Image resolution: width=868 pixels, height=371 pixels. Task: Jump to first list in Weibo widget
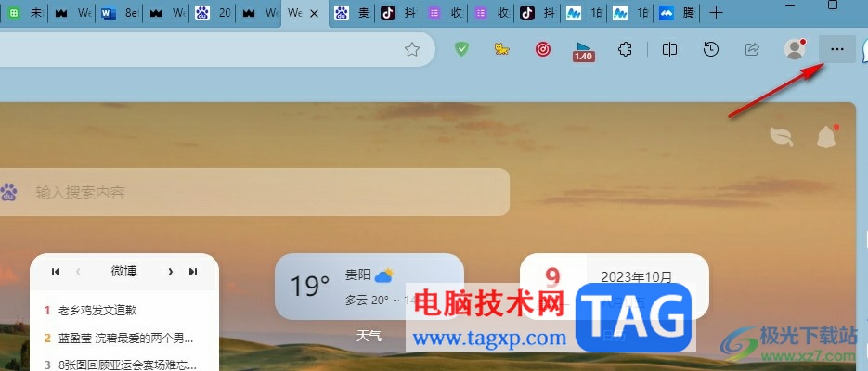pyautogui.click(x=56, y=272)
